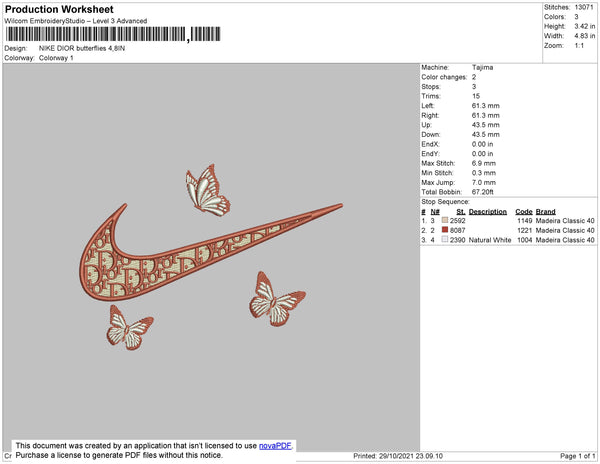This screenshot has height=464, width=600.
Task: Click the red 8087 thread color swatch
Action: coord(445,230)
